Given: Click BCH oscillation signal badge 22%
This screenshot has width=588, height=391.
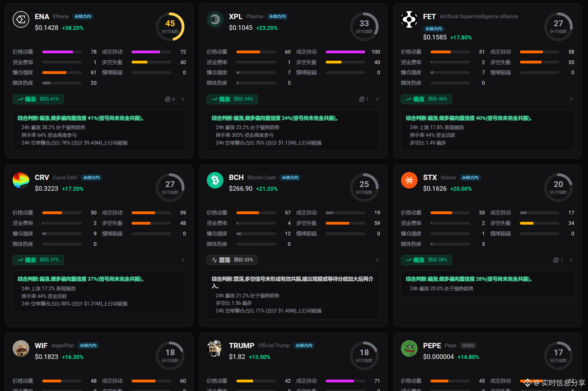Looking at the screenshot, I should (232, 260).
